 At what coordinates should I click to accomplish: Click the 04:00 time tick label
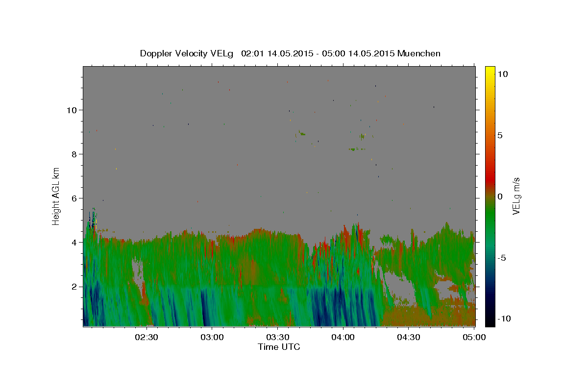[343, 337]
